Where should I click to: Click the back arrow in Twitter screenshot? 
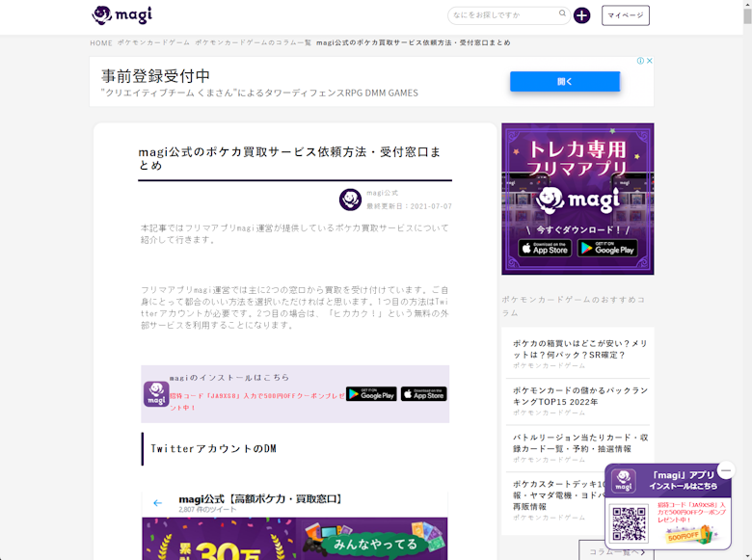click(x=157, y=503)
